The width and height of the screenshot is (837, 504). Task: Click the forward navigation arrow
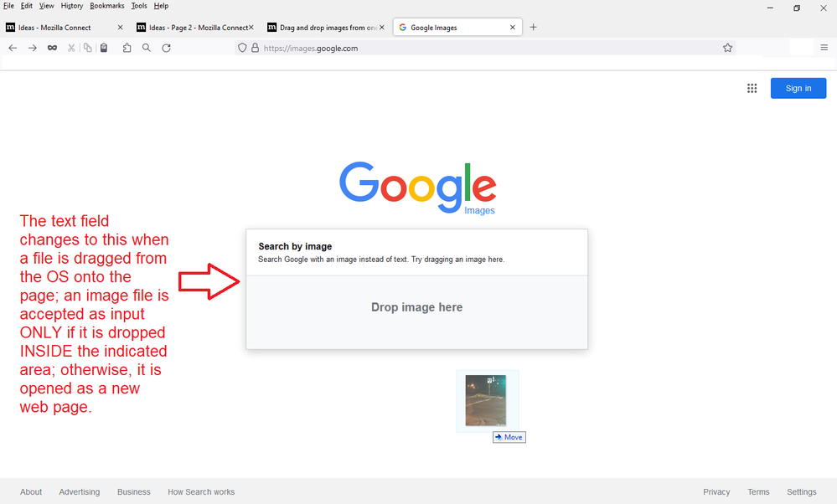click(33, 49)
